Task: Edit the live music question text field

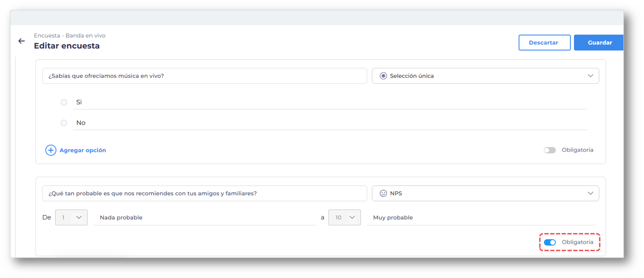Action: click(204, 76)
